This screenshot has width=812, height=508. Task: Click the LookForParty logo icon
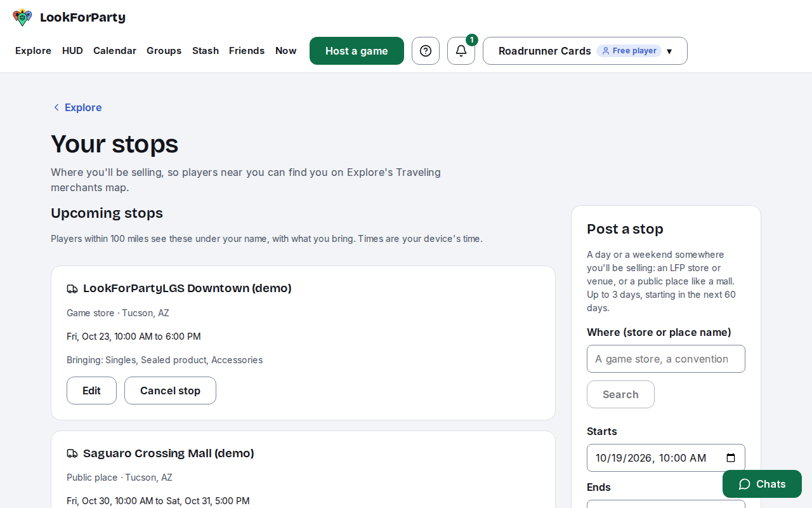(22, 18)
